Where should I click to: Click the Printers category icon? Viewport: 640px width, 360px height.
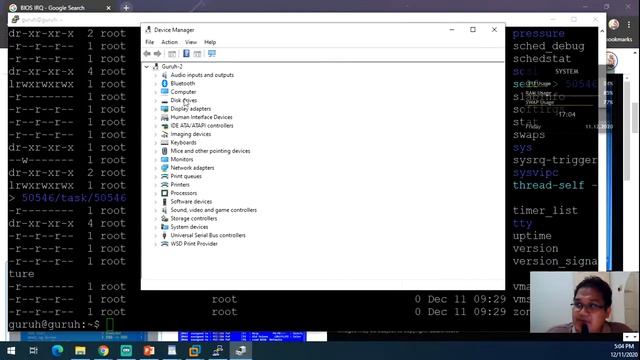pos(164,184)
